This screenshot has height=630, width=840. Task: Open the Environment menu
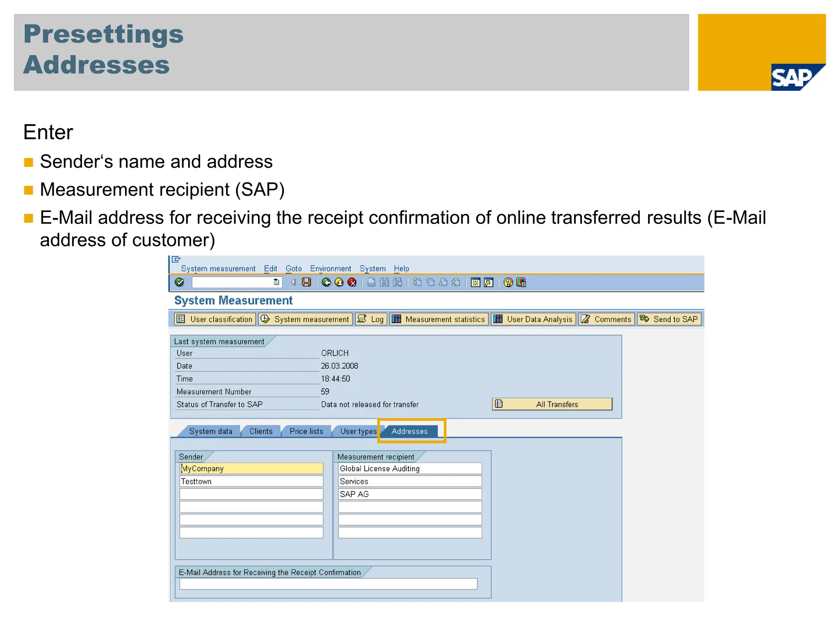pos(331,269)
